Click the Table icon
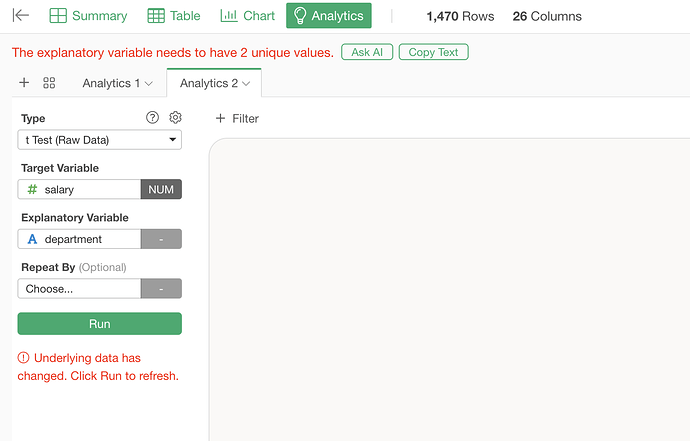This screenshot has height=441, width=690. [x=156, y=16]
